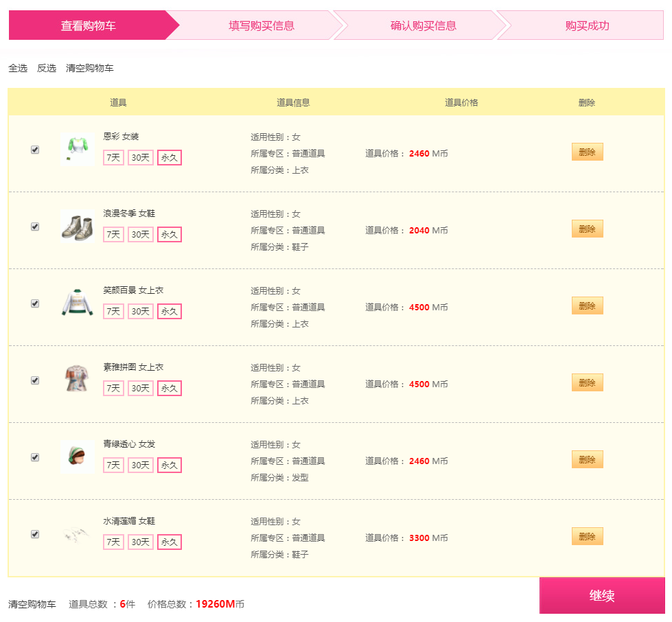Screen dimensions: 672x622
Task: Click the 浪漫冬季 女鞋 boots thumbnail
Action: (x=77, y=227)
